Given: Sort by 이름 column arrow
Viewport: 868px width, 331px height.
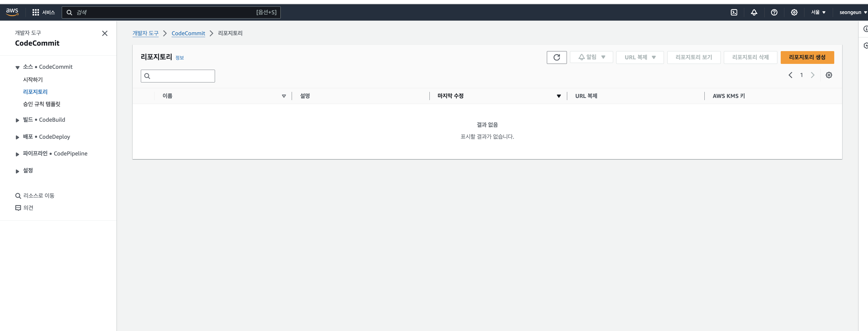Looking at the screenshot, I should (x=284, y=96).
